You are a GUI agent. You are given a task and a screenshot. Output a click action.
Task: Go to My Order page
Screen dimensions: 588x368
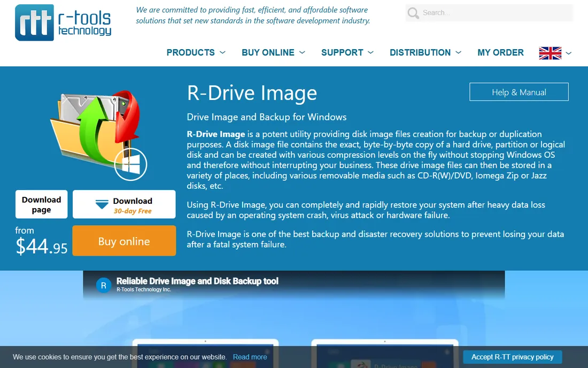[500, 52]
